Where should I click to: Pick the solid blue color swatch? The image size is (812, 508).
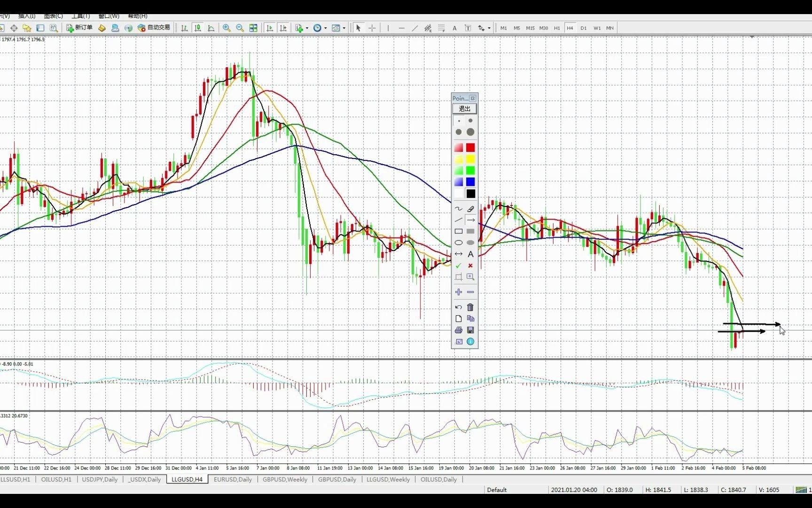470,182
